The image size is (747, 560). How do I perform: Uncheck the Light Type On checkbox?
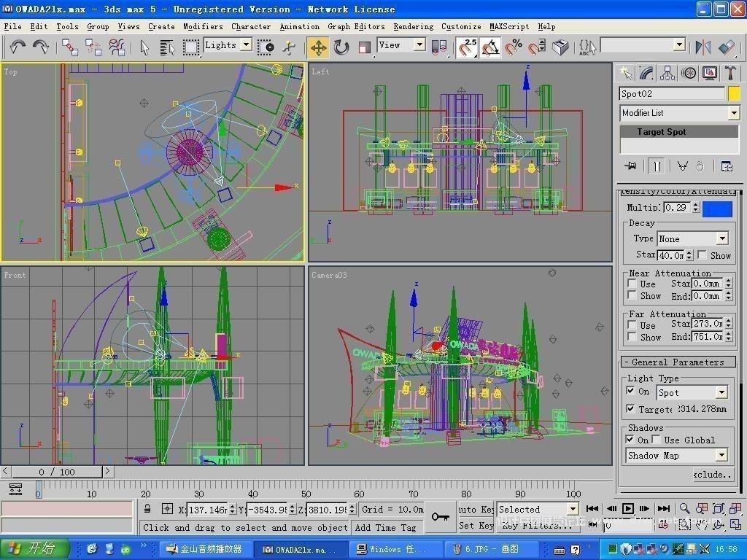pyautogui.click(x=631, y=391)
